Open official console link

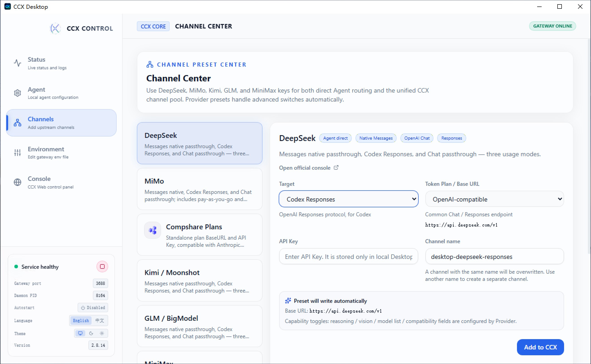(309, 168)
